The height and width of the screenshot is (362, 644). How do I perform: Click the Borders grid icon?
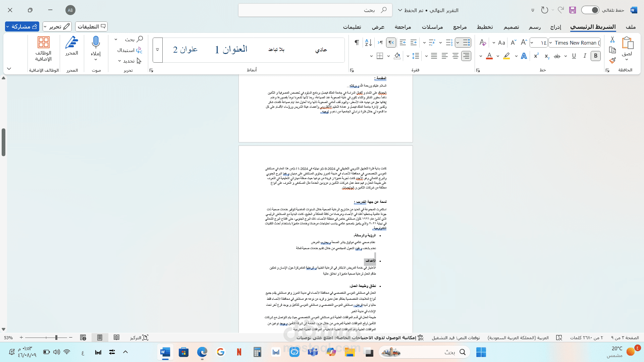pos(380,56)
